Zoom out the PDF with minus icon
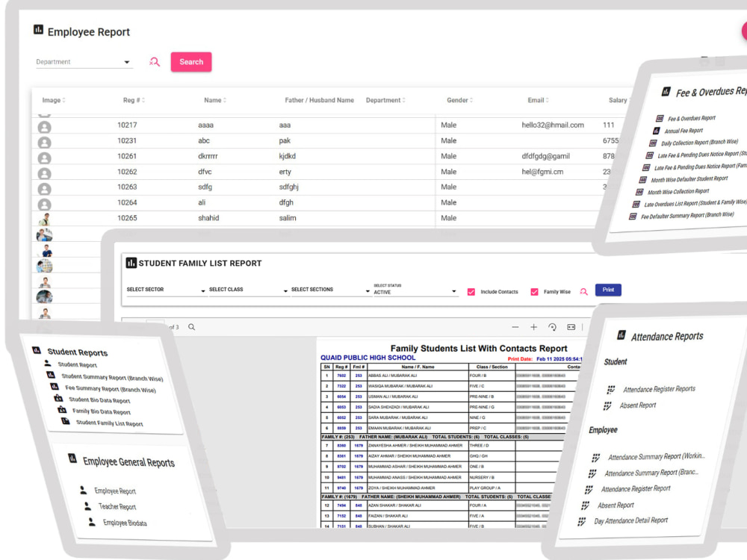 point(515,327)
